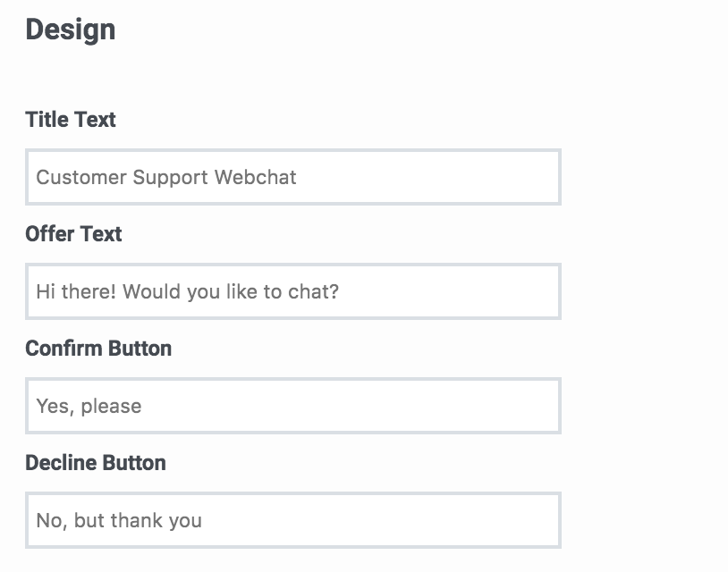Select the field below the 'Decline Button' label

click(x=293, y=520)
